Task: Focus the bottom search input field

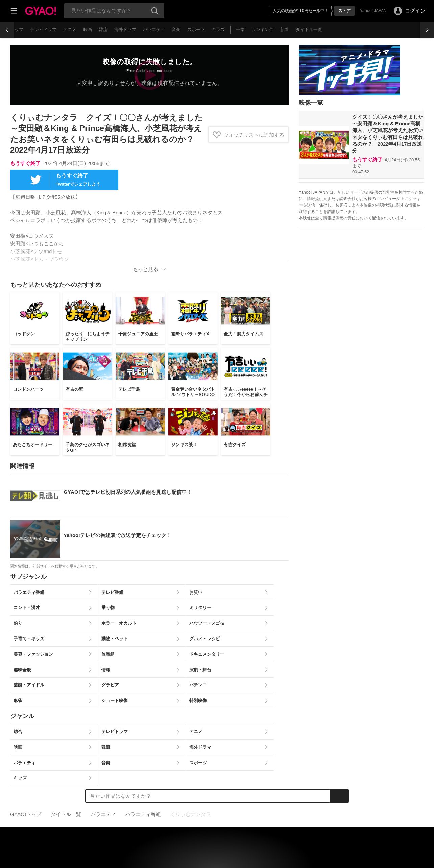Action: [208, 796]
